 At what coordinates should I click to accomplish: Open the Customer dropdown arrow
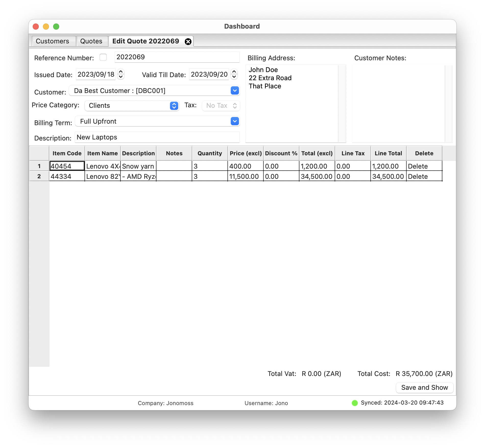click(x=235, y=90)
